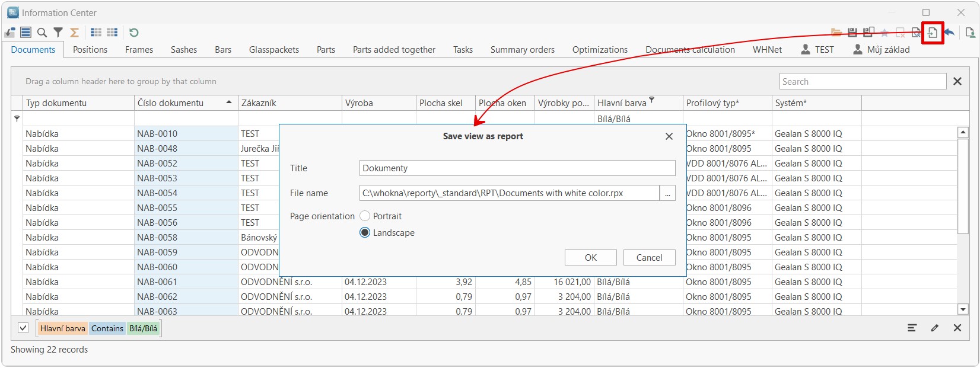Click the save view as report icon

[x=933, y=33]
